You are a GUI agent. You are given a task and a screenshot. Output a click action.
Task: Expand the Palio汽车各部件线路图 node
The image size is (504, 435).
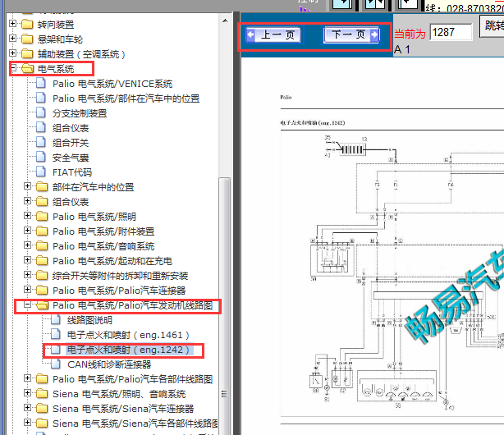pos(27,378)
